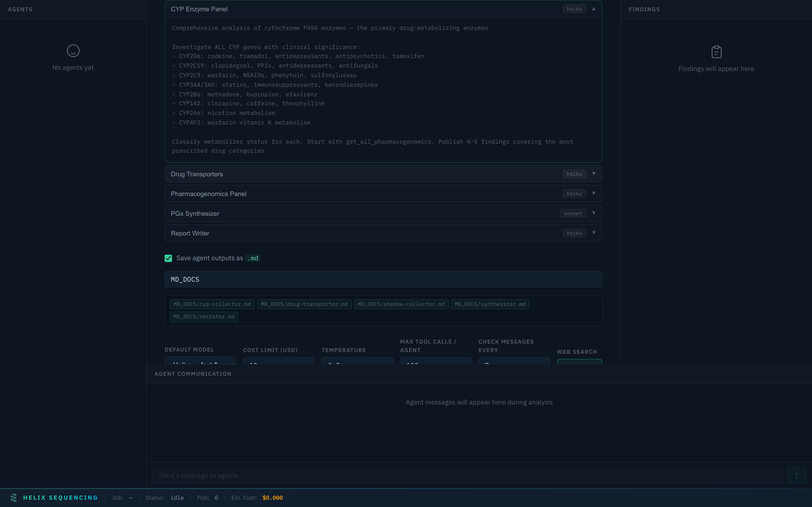Click the Helix Sequencing DNA logo icon
Viewport: 812px width, 507px height.
(14, 498)
